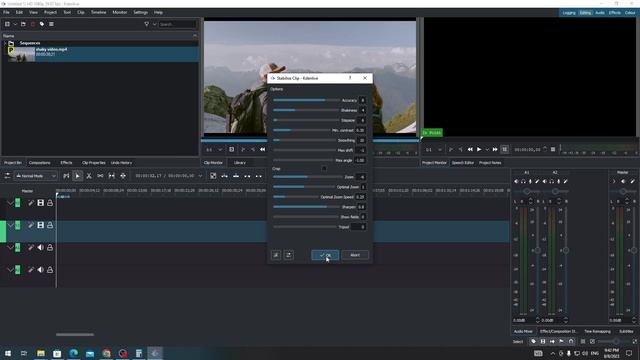
Task: Open the Normal Mode edit mode dropdown
Action: (36, 176)
